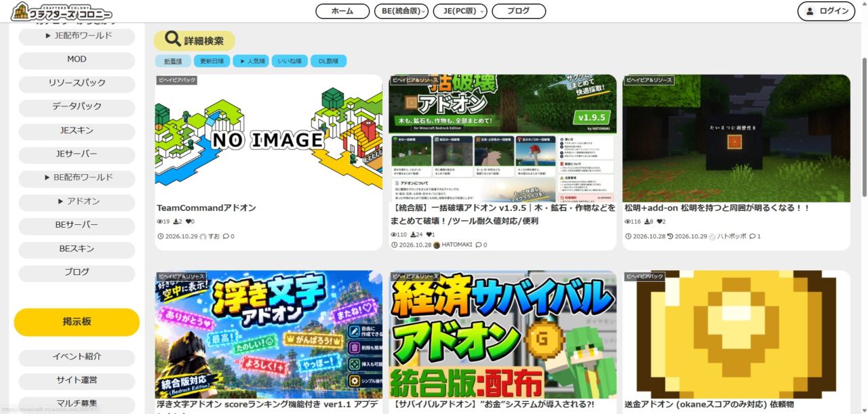The width and height of the screenshot is (868, 414).
Task: Click comment bubble icon on 一括破壊アドオン card
Action: pos(479,245)
